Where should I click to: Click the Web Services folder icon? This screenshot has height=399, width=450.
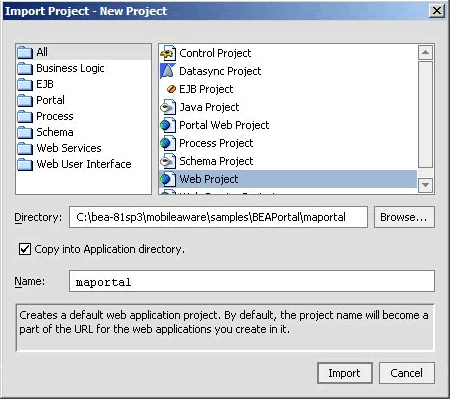tap(25, 148)
